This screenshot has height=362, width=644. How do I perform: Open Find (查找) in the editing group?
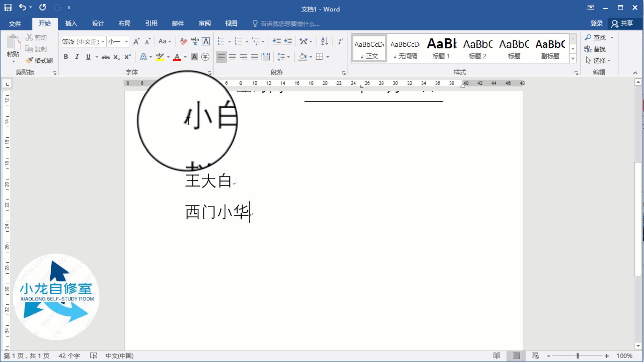(598, 37)
